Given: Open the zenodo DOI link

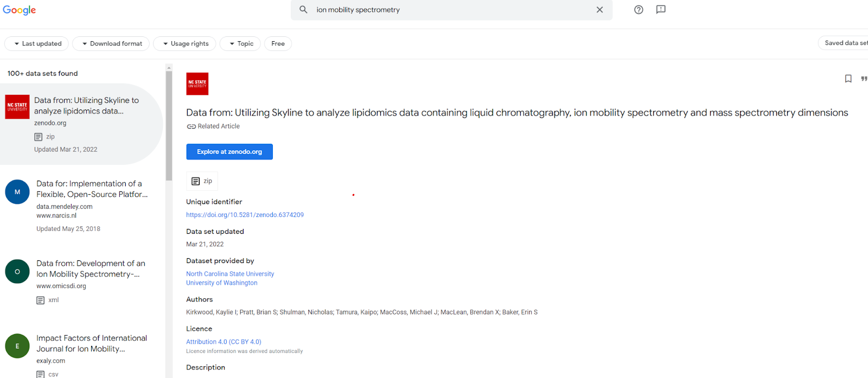Looking at the screenshot, I should click(245, 215).
